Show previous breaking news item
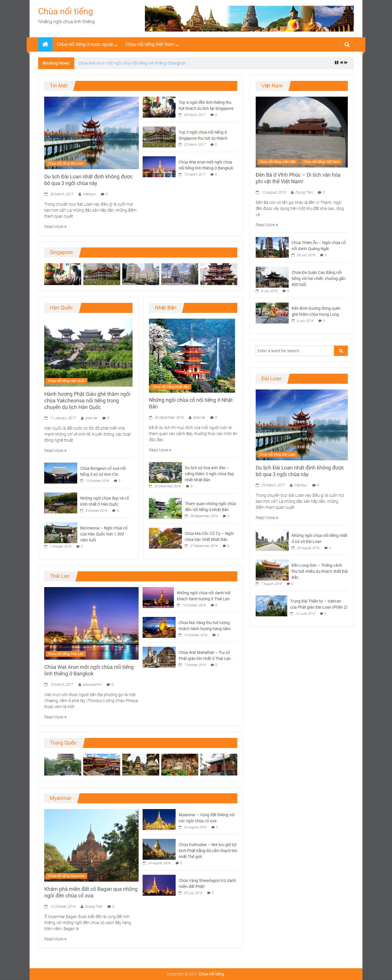392x980 pixels. point(341,63)
